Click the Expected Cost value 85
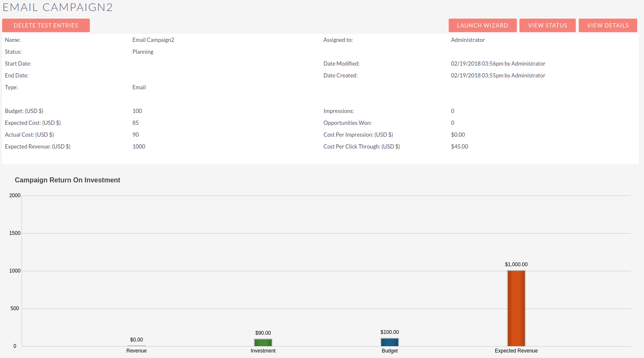 [x=136, y=123]
